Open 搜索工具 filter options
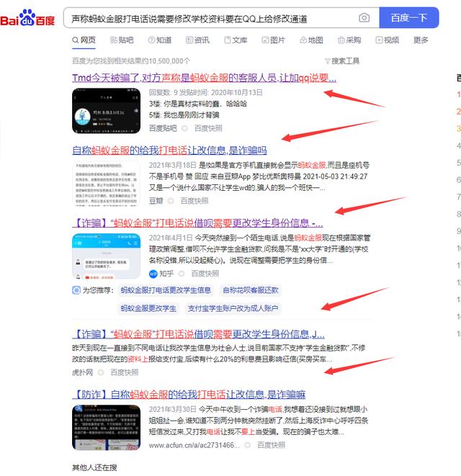The height and width of the screenshot is (476, 461). (x=342, y=61)
